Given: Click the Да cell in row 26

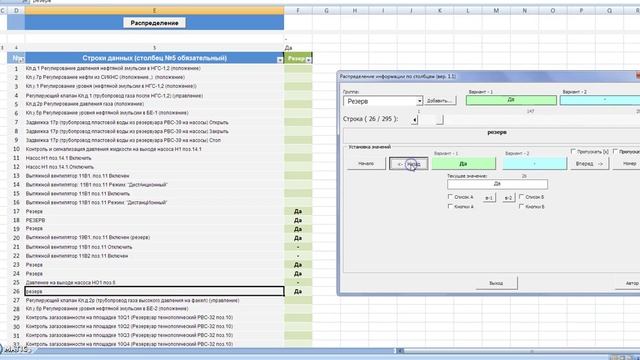Looking at the screenshot, I should [x=298, y=291].
